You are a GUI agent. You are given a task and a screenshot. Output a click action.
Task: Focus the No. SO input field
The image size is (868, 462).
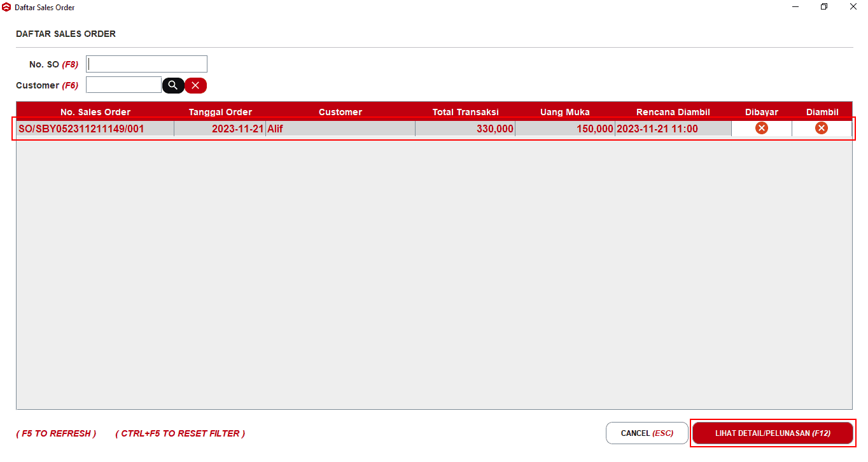146,64
